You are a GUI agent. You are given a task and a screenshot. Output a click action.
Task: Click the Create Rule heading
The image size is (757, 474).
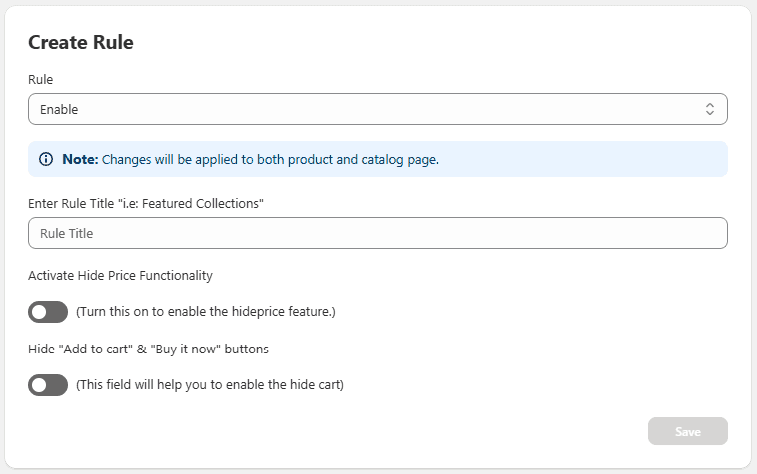[81, 42]
